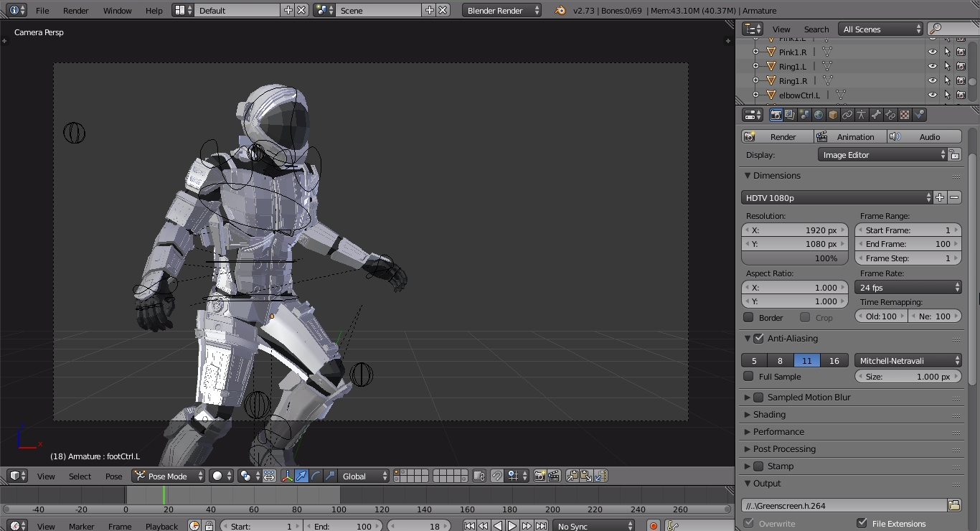
Task: Open the Scene properties tab
Action: (804, 115)
